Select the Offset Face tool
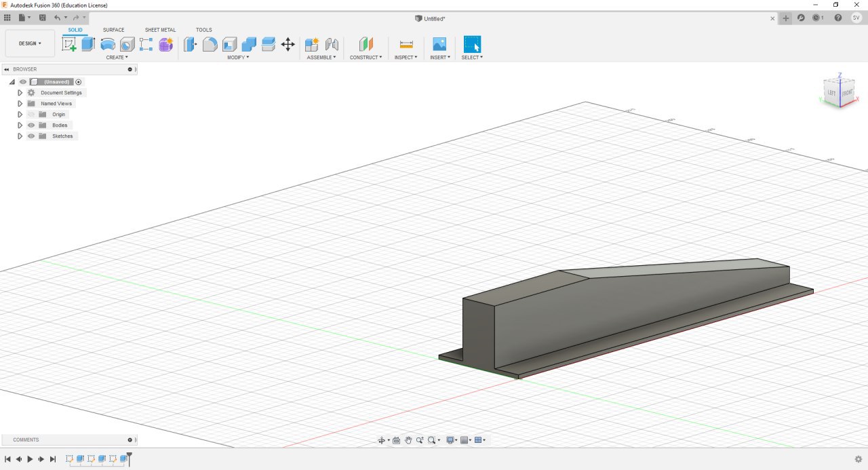Viewport: 868px width, 470px height. pyautogui.click(x=268, y=45)
